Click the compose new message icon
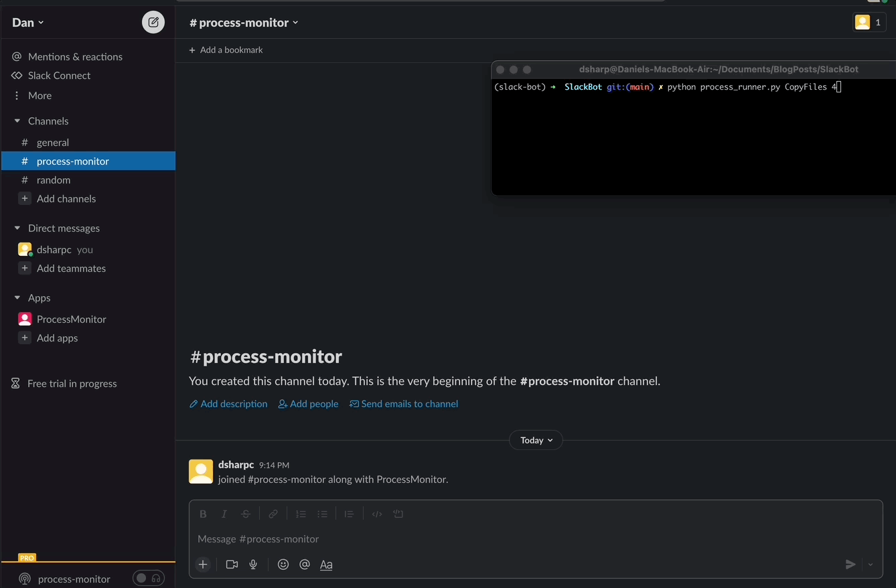 pos(153,22)
